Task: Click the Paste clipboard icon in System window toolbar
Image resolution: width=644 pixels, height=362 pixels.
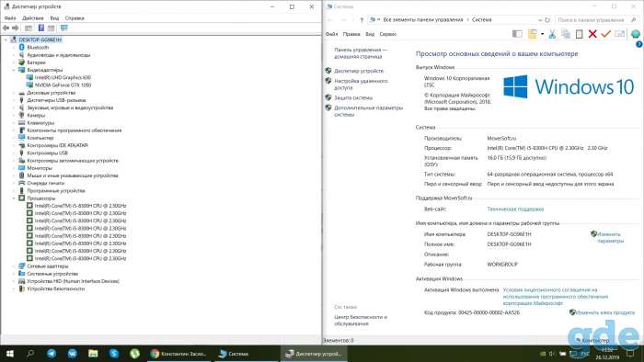Action: pyautogui.click(x=579, y=34)
